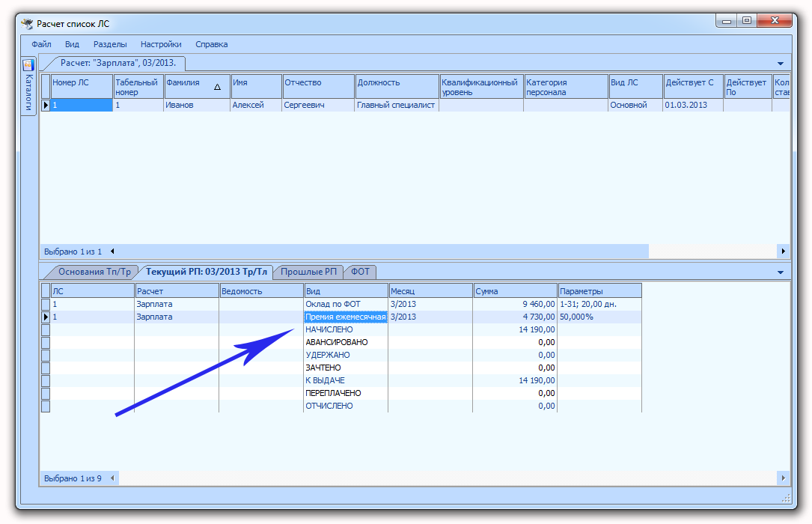Expand the upper panel dropdown arrow

coord(781,64)
